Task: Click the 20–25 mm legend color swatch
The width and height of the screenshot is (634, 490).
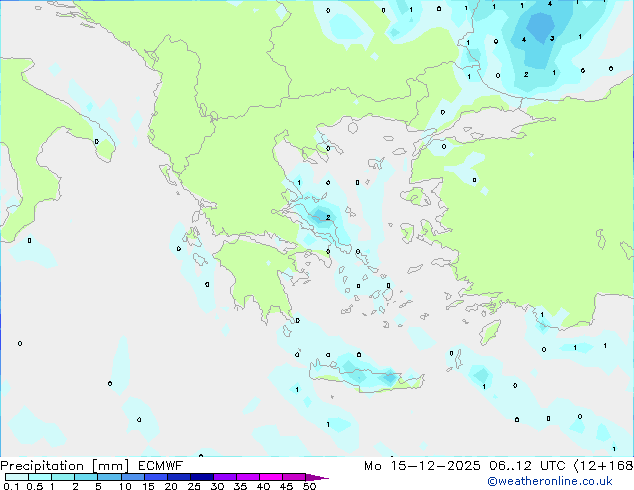Action: coord(178,477)
